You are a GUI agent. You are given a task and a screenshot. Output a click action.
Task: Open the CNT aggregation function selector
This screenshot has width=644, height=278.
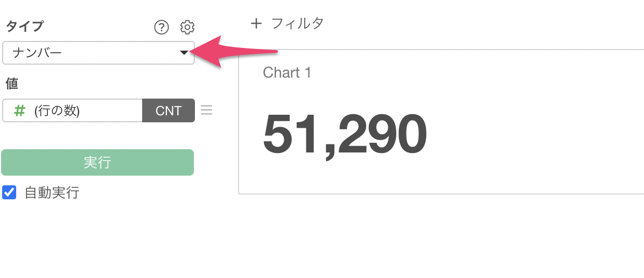pyautogui.click(x=168, y=110)
